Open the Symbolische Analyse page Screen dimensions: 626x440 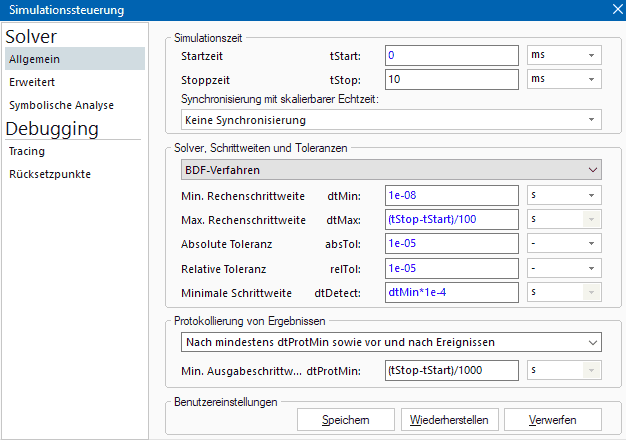(x=75, y=105)
